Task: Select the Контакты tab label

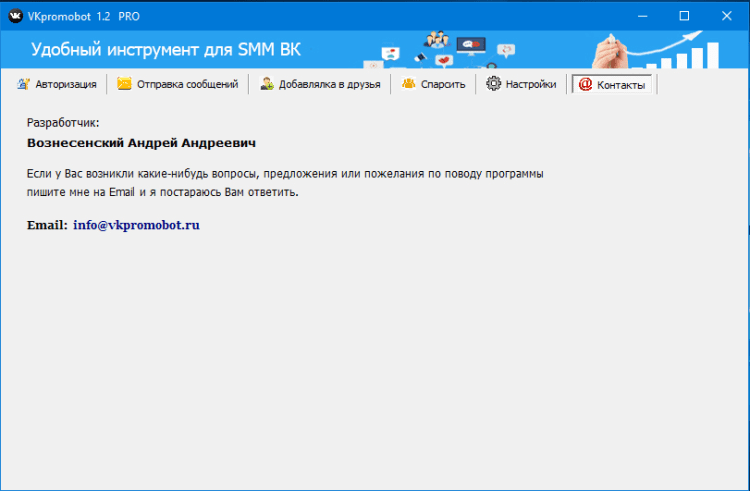Action: pyautogui.click(x=621, y=85)
